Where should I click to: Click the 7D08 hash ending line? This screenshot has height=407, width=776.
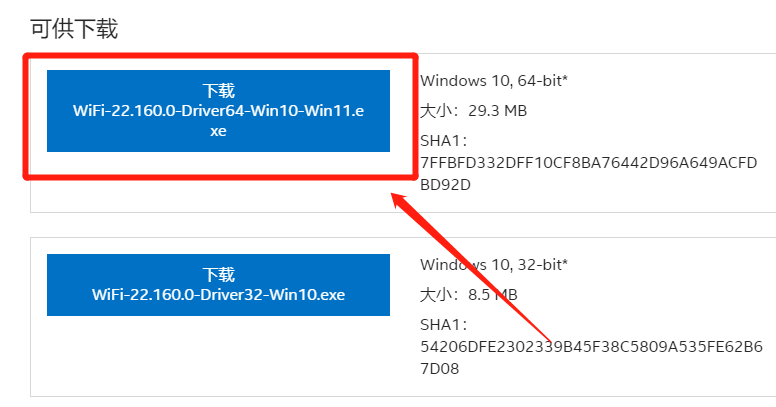[445, 368]
